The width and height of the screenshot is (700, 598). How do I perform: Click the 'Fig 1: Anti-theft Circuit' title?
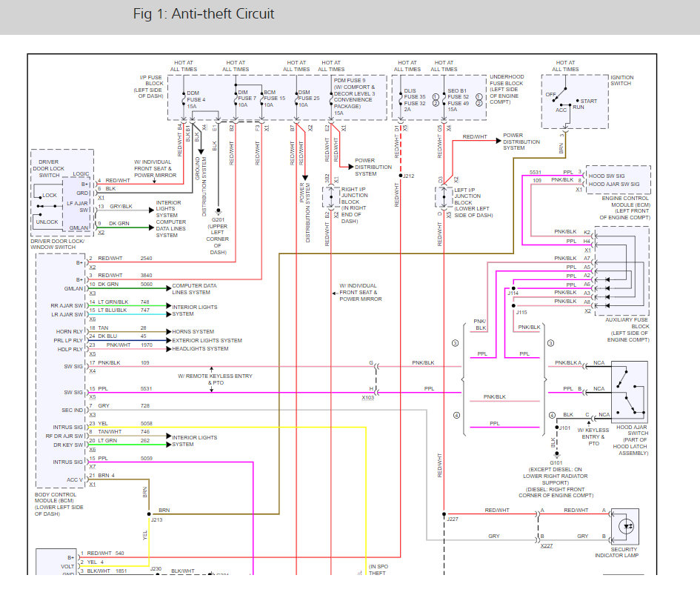coord(204,14)
